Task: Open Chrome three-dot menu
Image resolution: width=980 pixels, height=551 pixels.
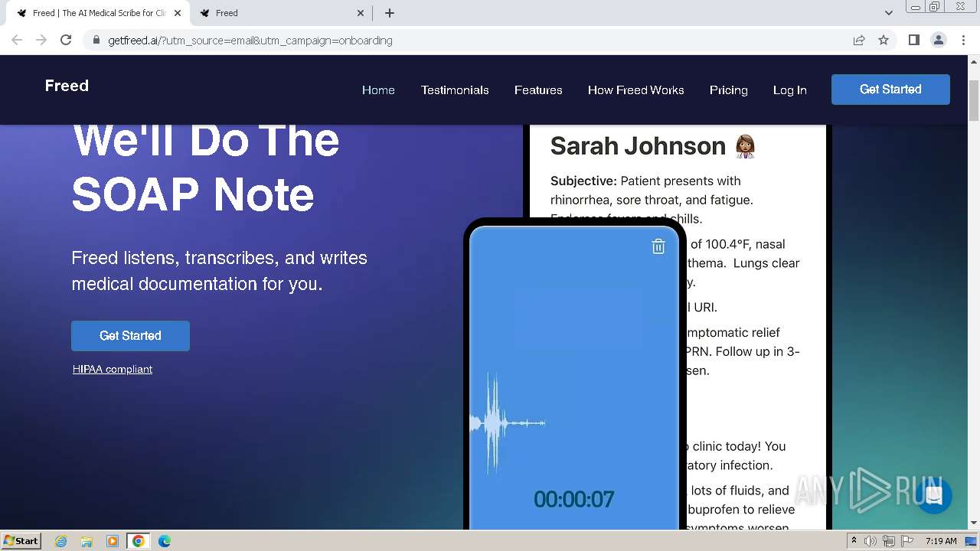Action: (963, 40)
